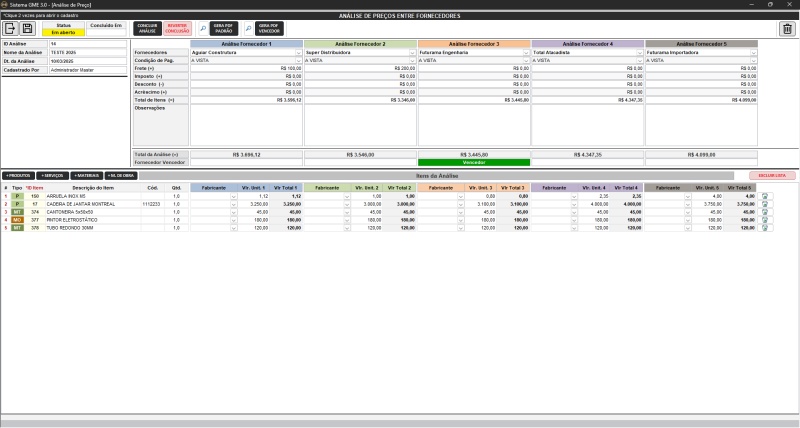Click the type P badge for CADEIRA DE JANTAR MONTREAL
800x428 pixels.
coord(17,204)
